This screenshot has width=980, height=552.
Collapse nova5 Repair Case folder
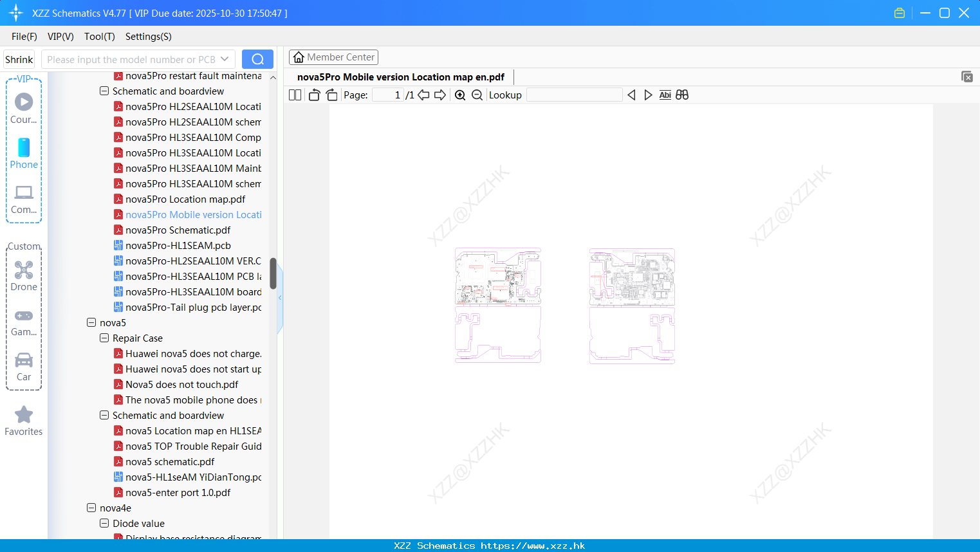104,338
